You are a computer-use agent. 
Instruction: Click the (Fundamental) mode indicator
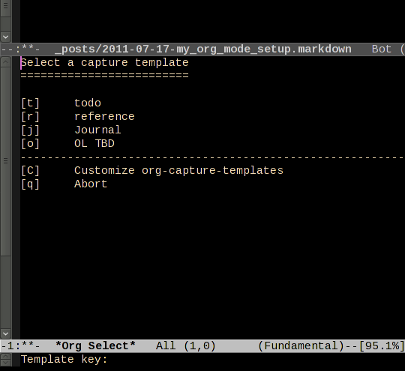(x=301, y=346)
